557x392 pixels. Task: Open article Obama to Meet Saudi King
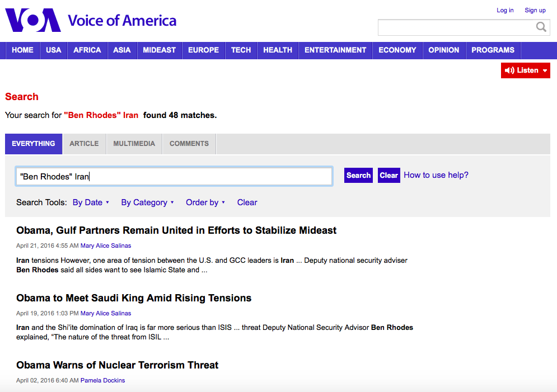(134, 297)
